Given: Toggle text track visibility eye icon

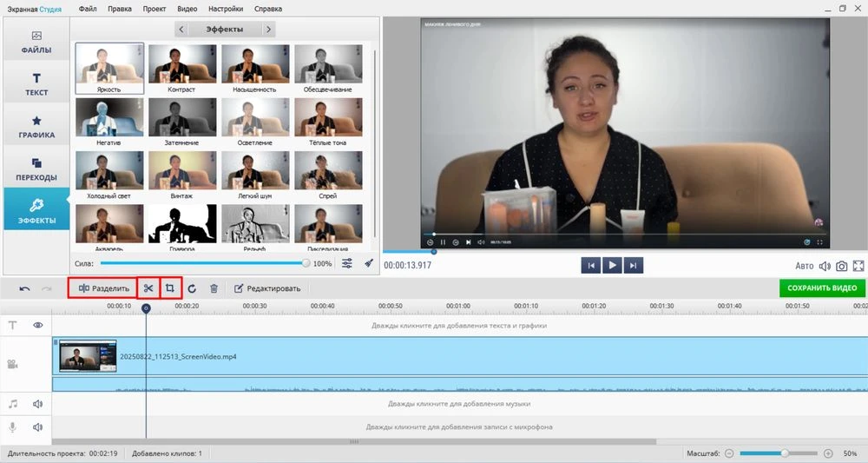Looking at the screenshot, I should (x=38, y=325).
